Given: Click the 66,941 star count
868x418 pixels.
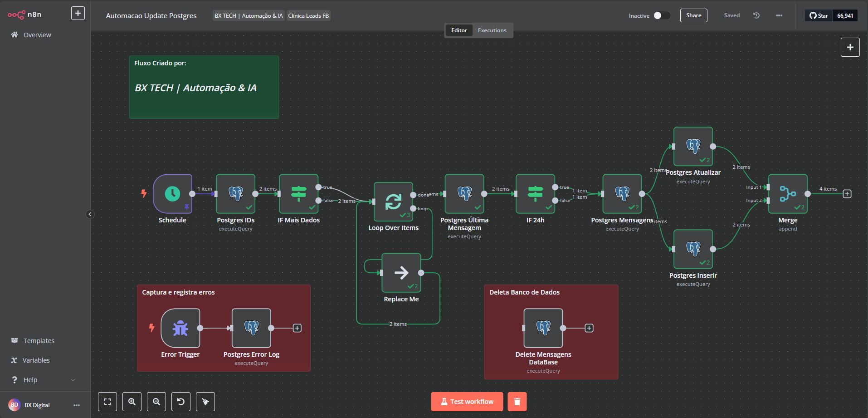Looking at the screenshot, I should coord(845,15).
